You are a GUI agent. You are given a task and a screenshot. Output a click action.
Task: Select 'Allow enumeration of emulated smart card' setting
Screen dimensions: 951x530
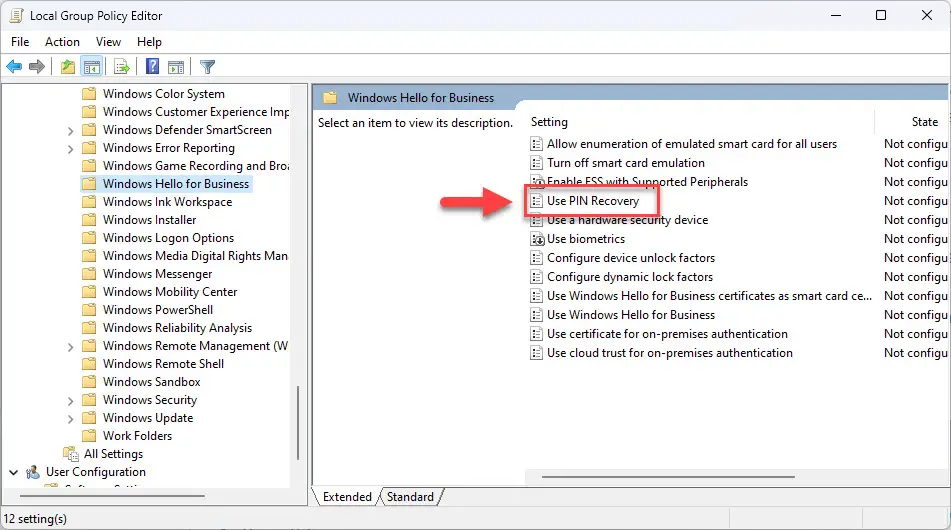click(x=691, y=144)
